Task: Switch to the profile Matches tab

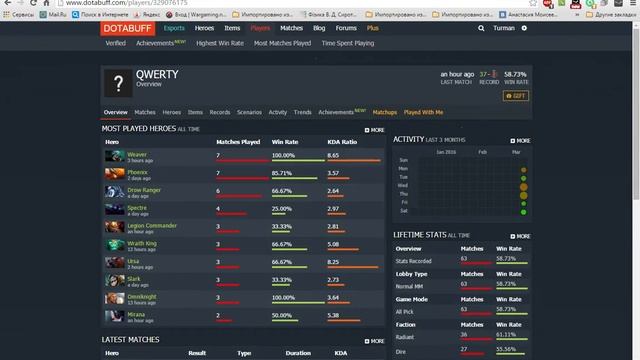Action: (x=145, y=112)
